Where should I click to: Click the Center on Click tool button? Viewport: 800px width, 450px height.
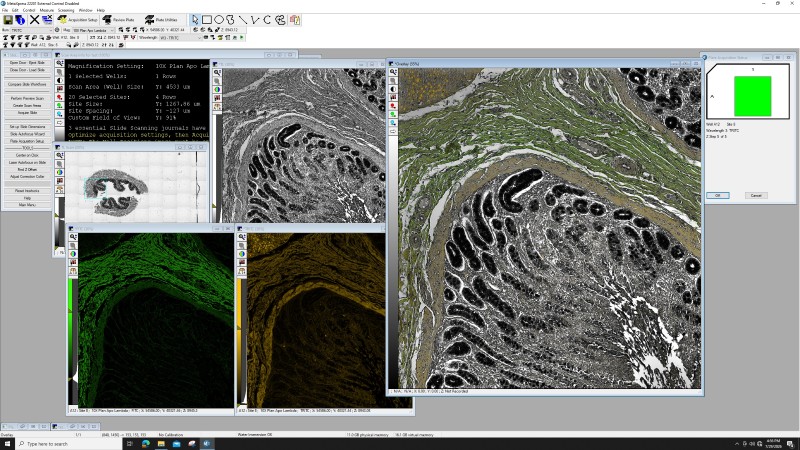(x=27, y=155)
